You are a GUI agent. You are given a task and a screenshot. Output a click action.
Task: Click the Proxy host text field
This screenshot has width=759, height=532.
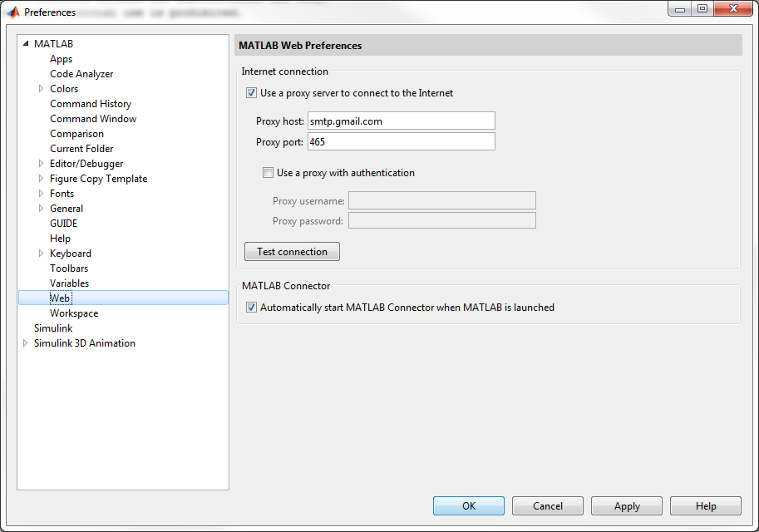click(x=401, y=121)
